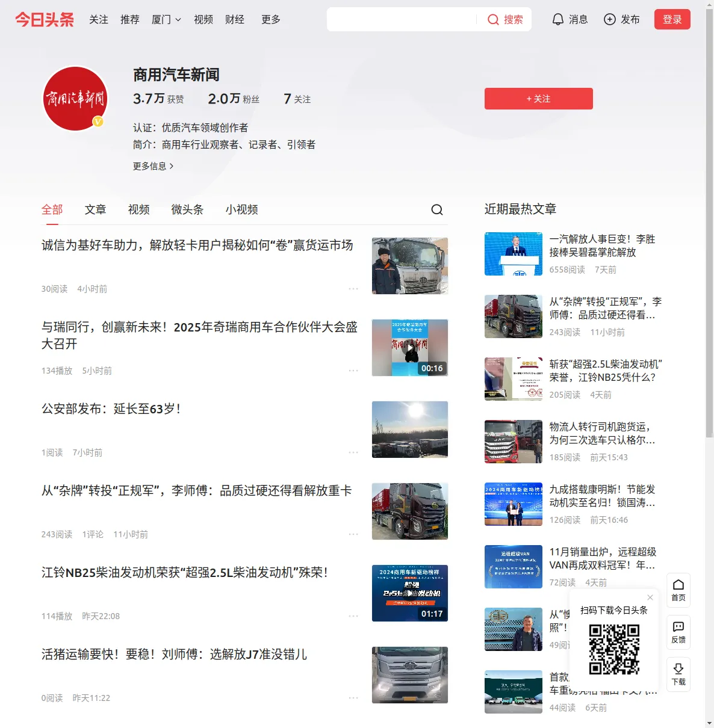This screenshot has width=714, height=728.
Task: Open article 活猪运输要快！要稳！
Action: click(x=174, y=654)
